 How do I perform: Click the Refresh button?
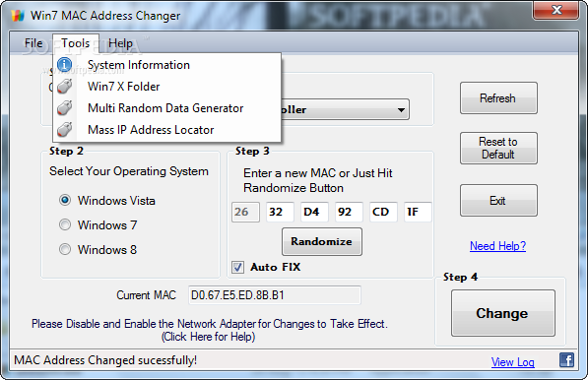[498, 98]
